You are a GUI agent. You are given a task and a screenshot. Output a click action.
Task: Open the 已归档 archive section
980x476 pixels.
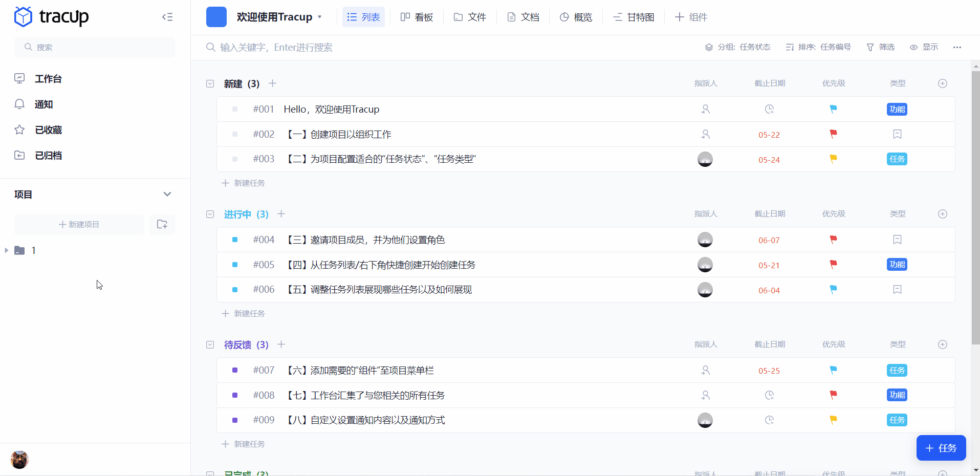point(49,155)
